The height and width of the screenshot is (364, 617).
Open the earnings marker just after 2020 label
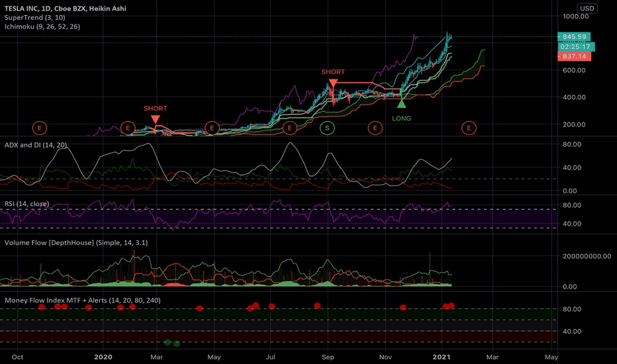pyautogui.click(x=128, y=128)
